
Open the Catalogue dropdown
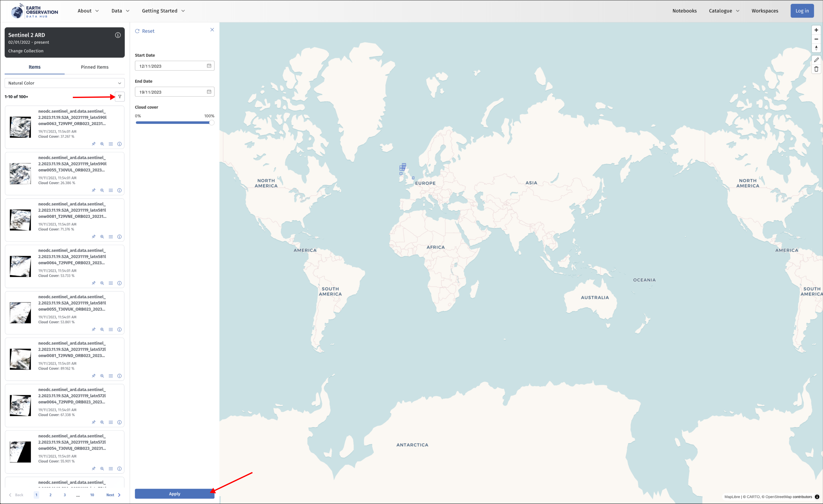tap(724, 11)
